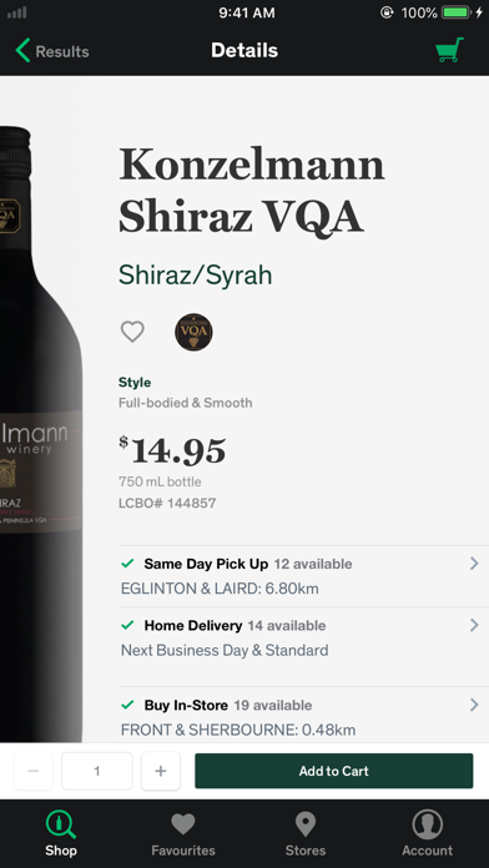Go to the Account tab

coord(427,833)
